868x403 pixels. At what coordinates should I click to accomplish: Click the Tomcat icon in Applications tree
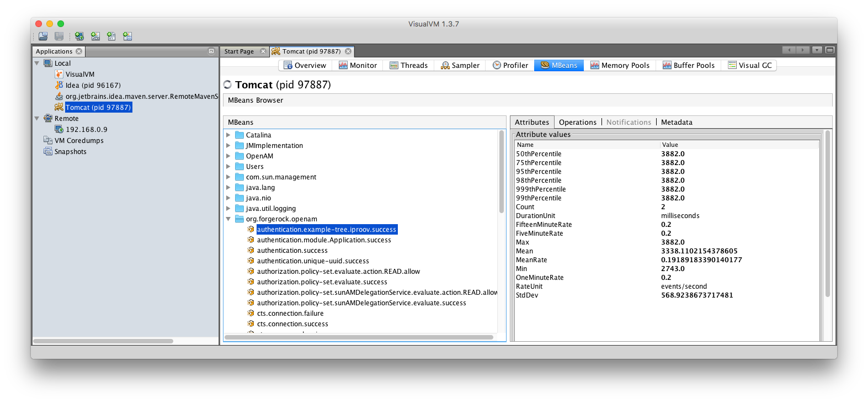(59, 107)
